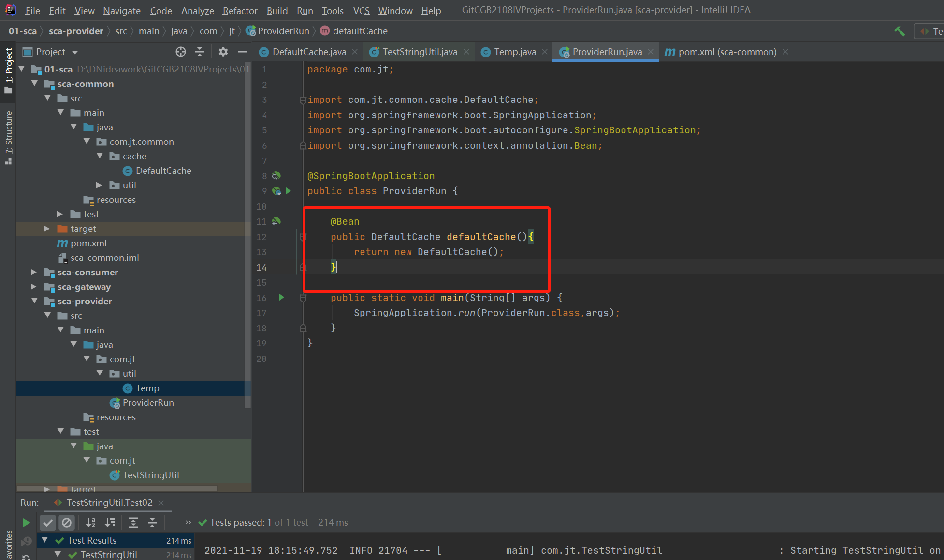944x560 pixels.
Task: Toggle the show passed tests button
Action: 47,522
